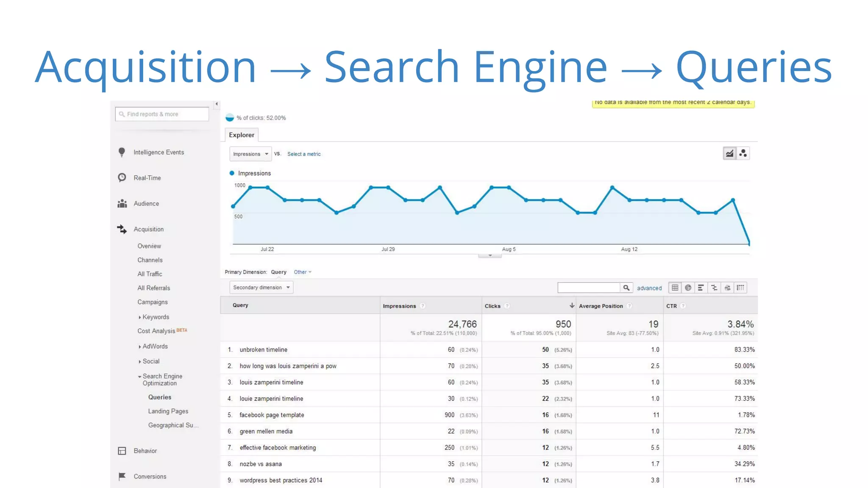The height and width of the screenshot is (488, 868).
Task: Click query 'wordpress best practices 2014'
Action: [x=281, y=480]
